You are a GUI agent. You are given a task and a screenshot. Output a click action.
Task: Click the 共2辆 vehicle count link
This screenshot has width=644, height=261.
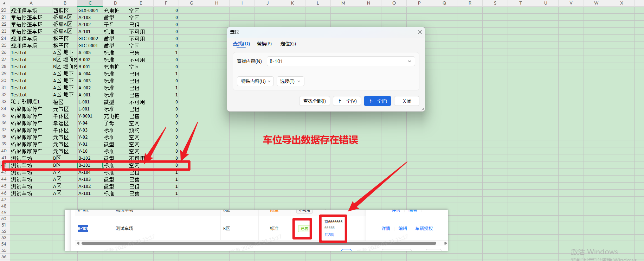[x=329, y=235]
